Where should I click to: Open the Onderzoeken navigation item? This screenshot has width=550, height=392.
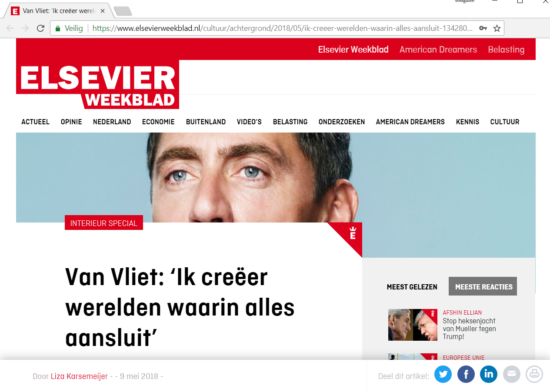pyautogui.click(x=342, y=122)
